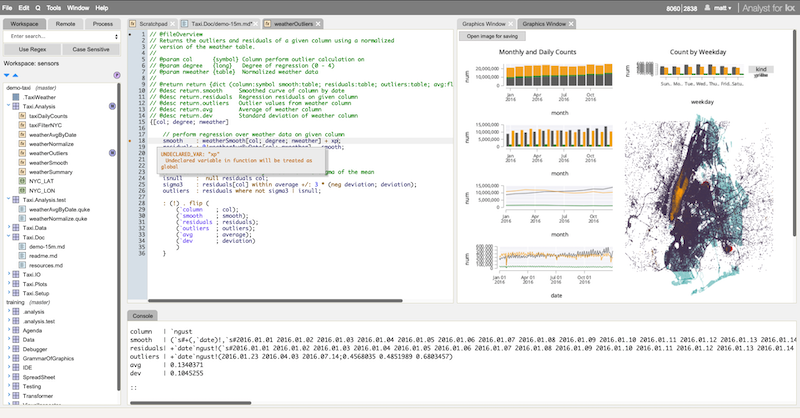Viewport: 800px width, 418px height.
Task: Open the Q menu
Action: (38, 8)
